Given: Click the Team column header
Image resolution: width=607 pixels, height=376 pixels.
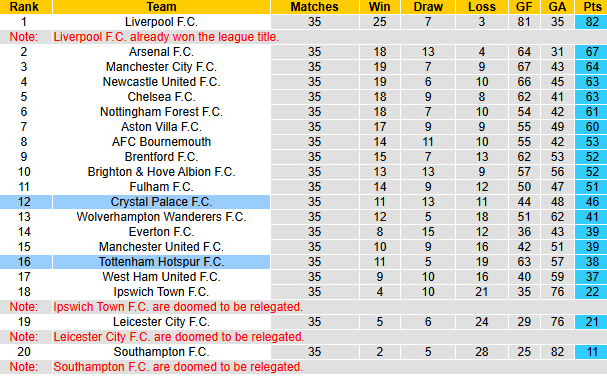Looking at the screenshot, I should click(161, 7).
